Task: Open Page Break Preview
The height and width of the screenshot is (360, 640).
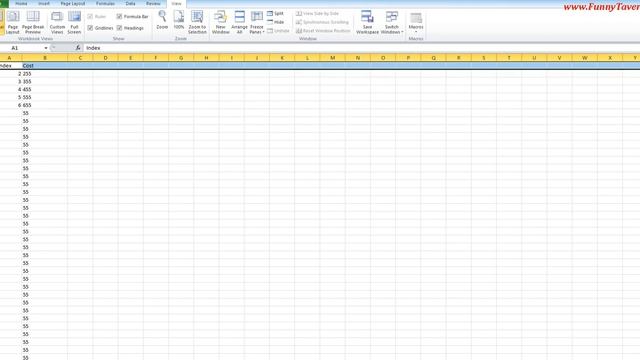Action: click(x=33, y=22)
